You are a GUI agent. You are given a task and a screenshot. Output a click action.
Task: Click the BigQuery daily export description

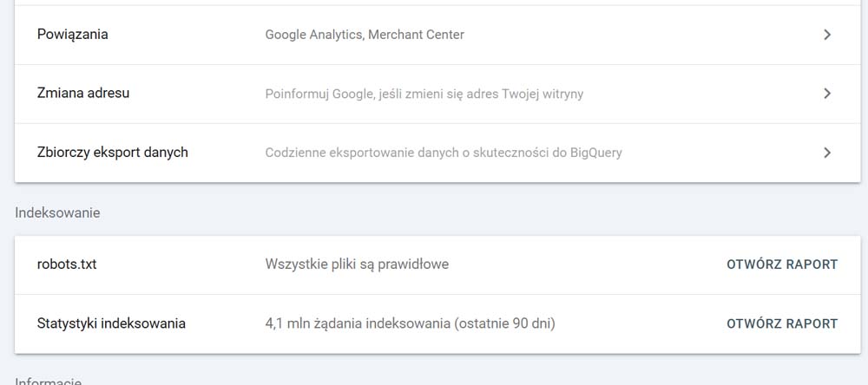coord(444,153)
